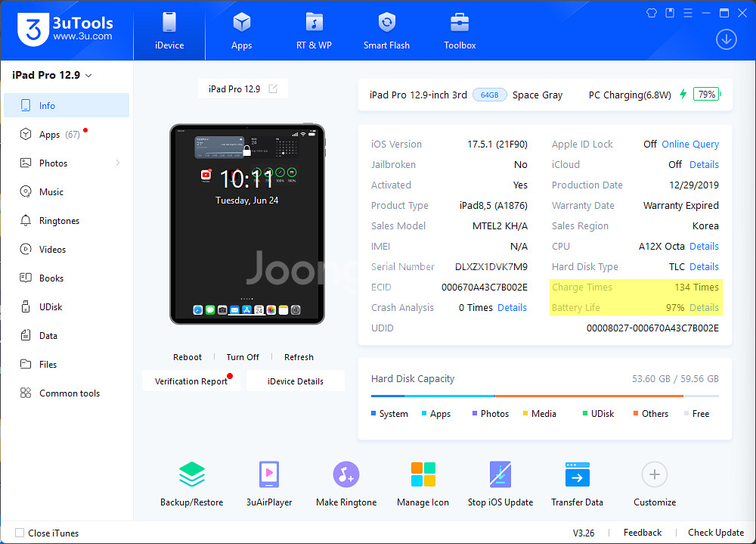Click the 3uTools logo
The width and height of the screenshot is (756, 544).
65,29
